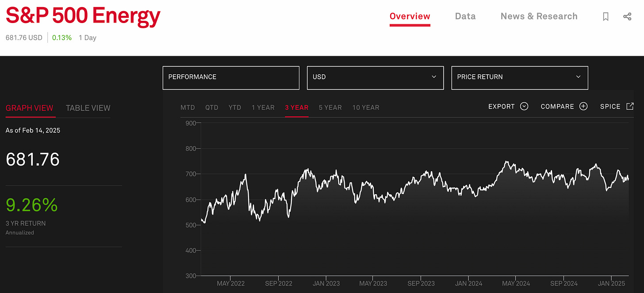Click the 400 y-axis label

click(x=191, y=251)
